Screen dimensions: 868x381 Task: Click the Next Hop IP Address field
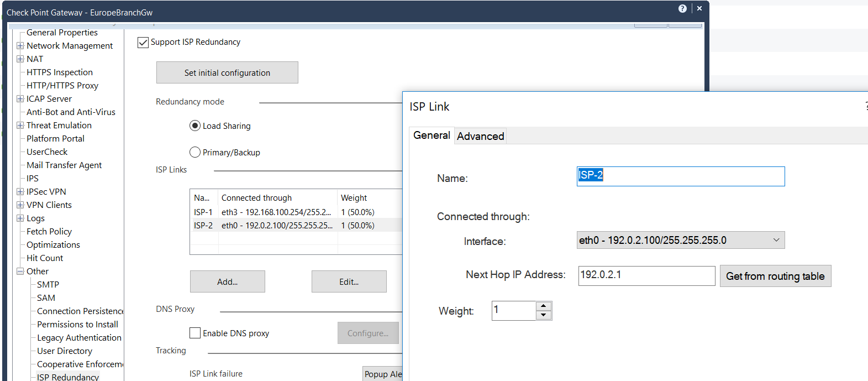pyautogui.click(x=646, y=275)
